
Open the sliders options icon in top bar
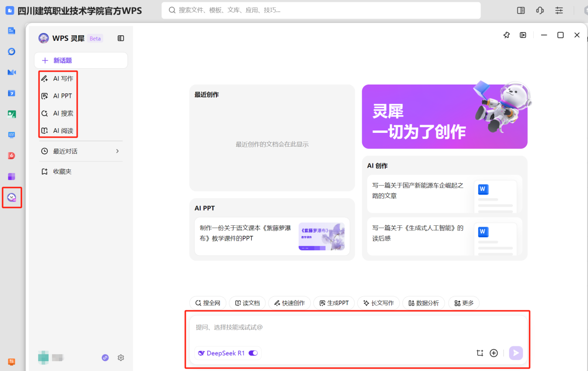click(559, 10)
